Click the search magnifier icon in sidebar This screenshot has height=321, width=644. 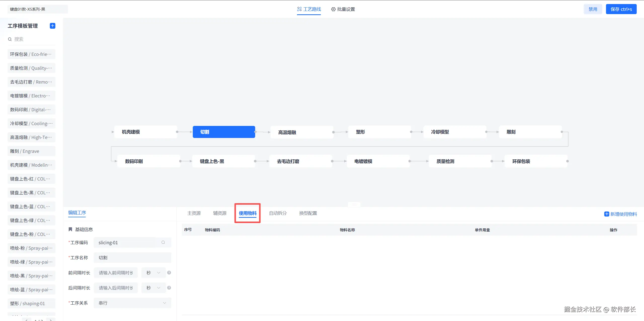click(10, 39)
